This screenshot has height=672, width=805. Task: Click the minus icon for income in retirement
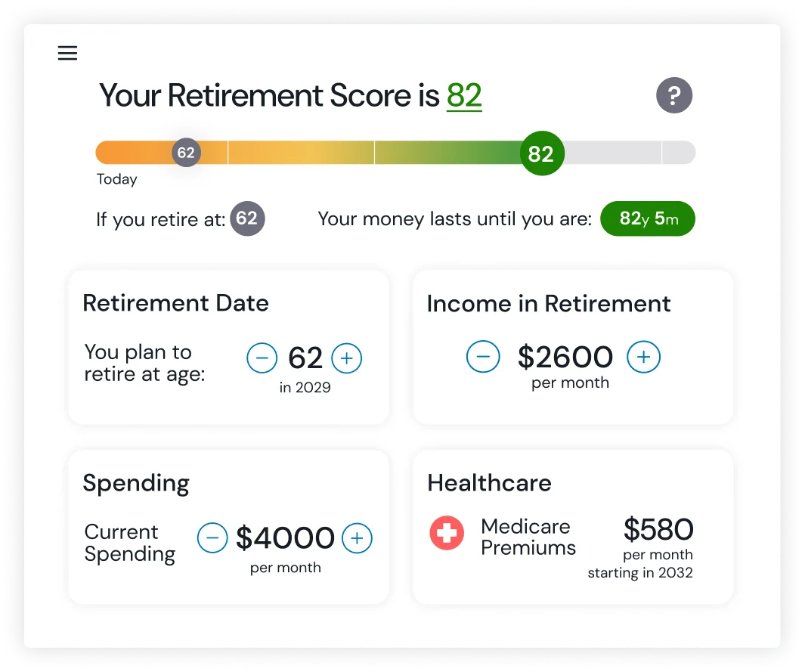[x=483, y=357]
